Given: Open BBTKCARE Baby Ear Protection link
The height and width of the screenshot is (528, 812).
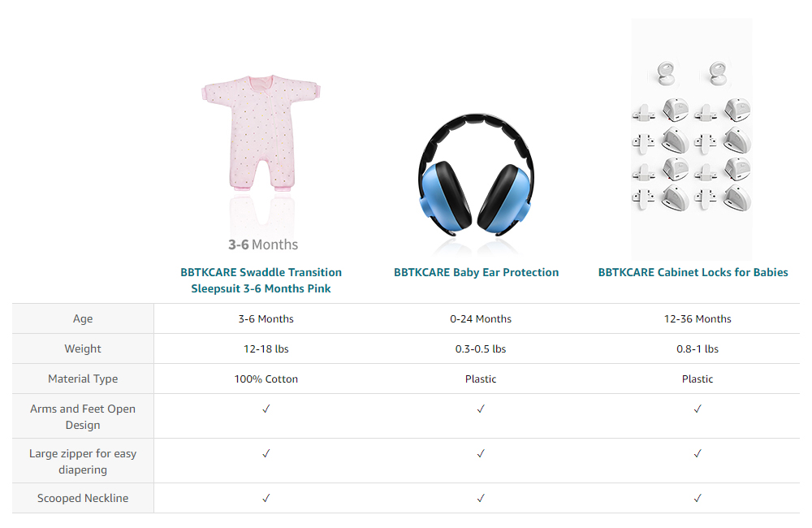Looking at the screenshot, I should click(477, 273).
